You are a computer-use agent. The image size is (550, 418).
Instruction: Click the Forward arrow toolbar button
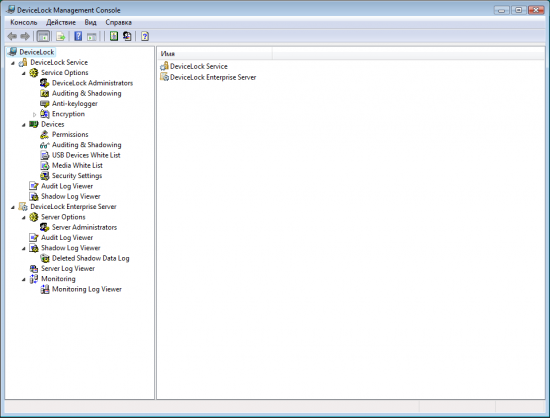click(25, 36)
